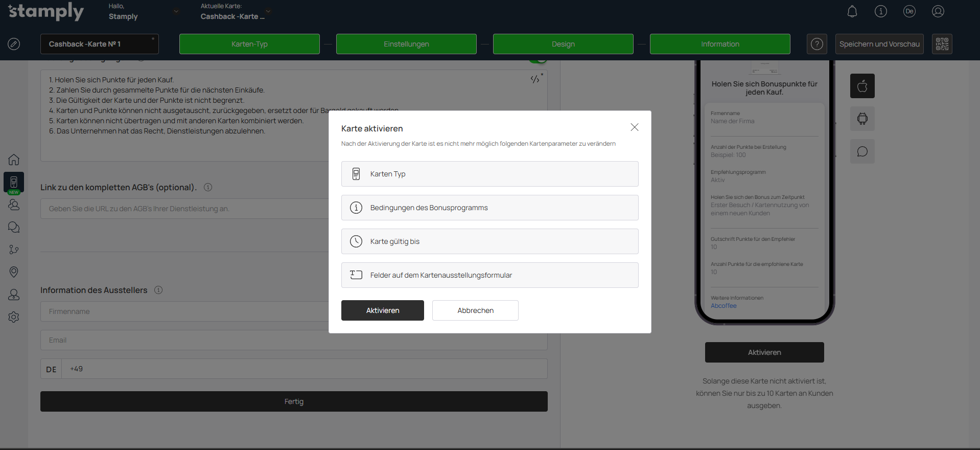Screen dimensions: 980x450
Task: Open the location pin sidebar item
Action: click(x=14, y=272)
